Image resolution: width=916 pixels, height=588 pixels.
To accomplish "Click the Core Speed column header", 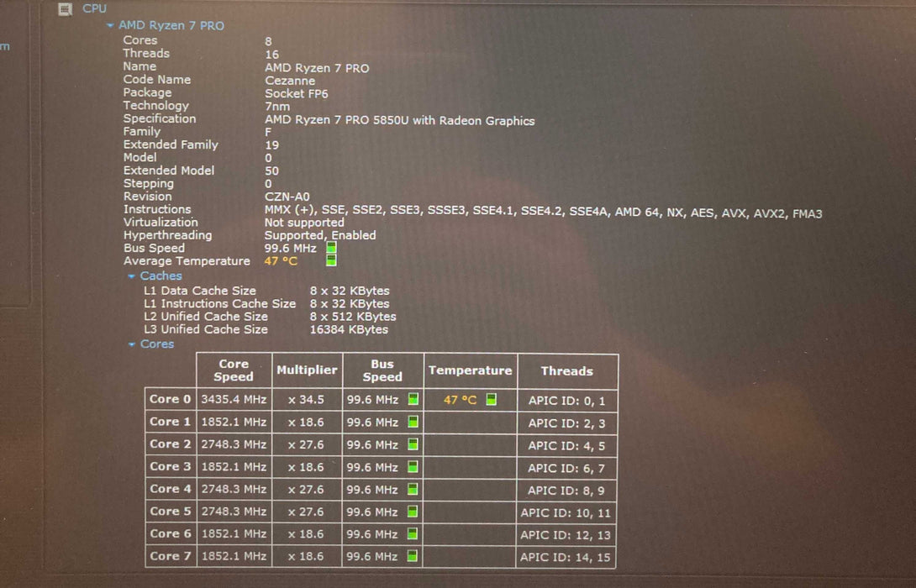I will click(x=234, y=370).
